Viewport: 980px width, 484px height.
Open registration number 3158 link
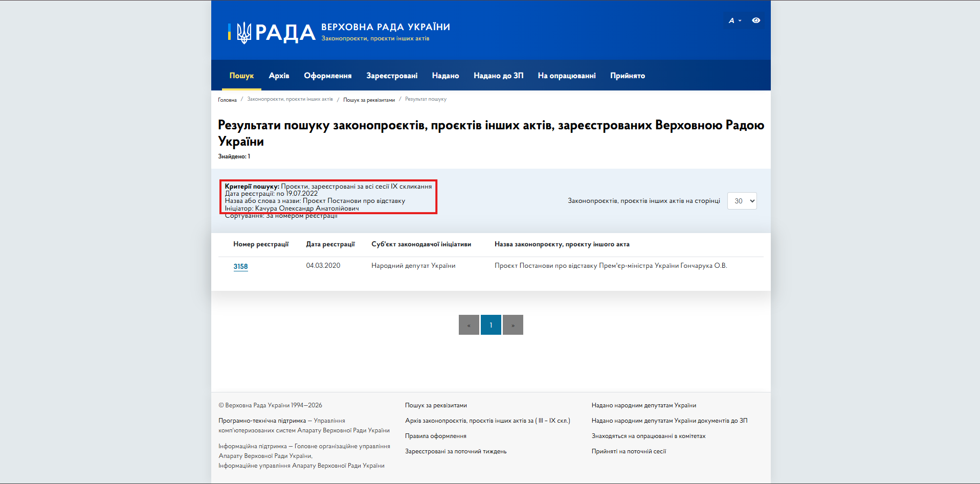(240, 266)
